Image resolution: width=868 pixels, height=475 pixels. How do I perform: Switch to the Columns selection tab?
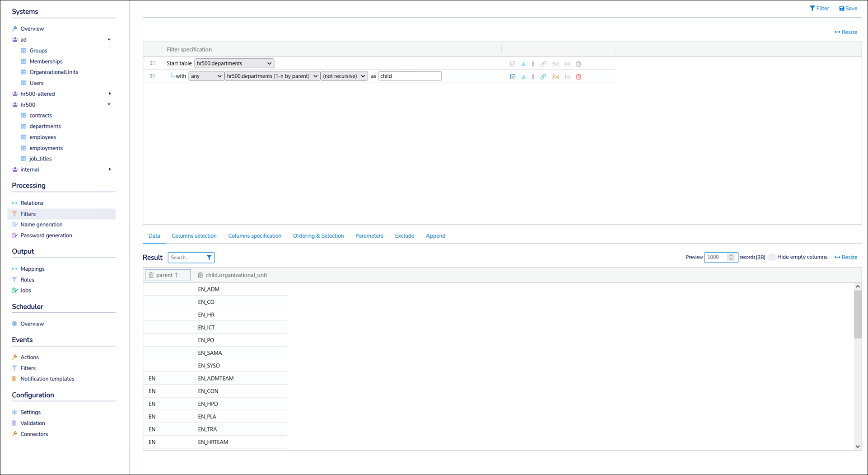194,236
